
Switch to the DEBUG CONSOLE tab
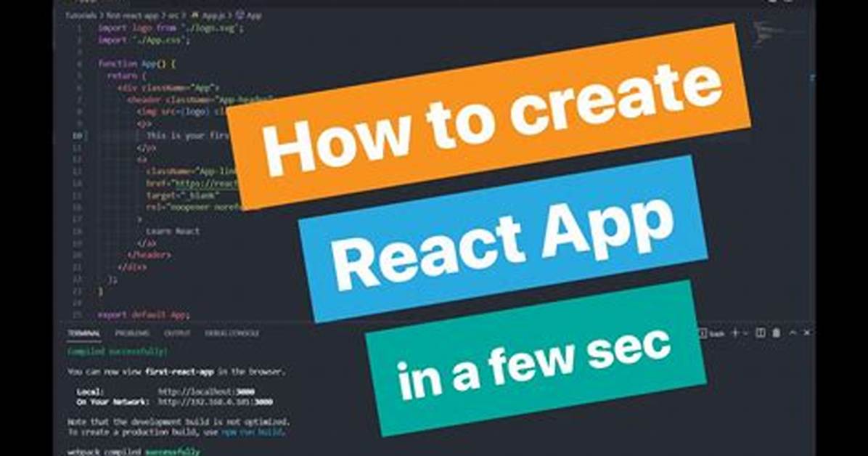tap(232, 333)
